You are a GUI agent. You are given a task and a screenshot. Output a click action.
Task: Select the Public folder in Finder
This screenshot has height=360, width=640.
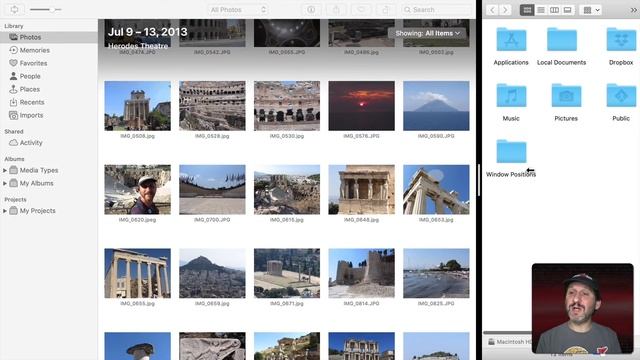coord(621,95)
